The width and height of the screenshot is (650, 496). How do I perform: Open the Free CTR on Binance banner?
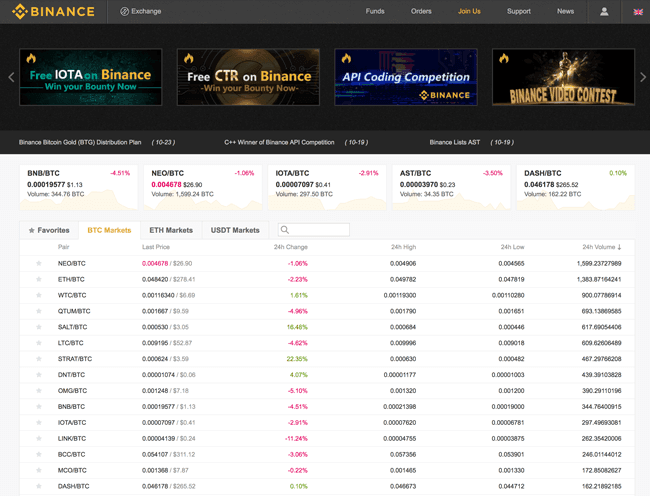point(248,77)
